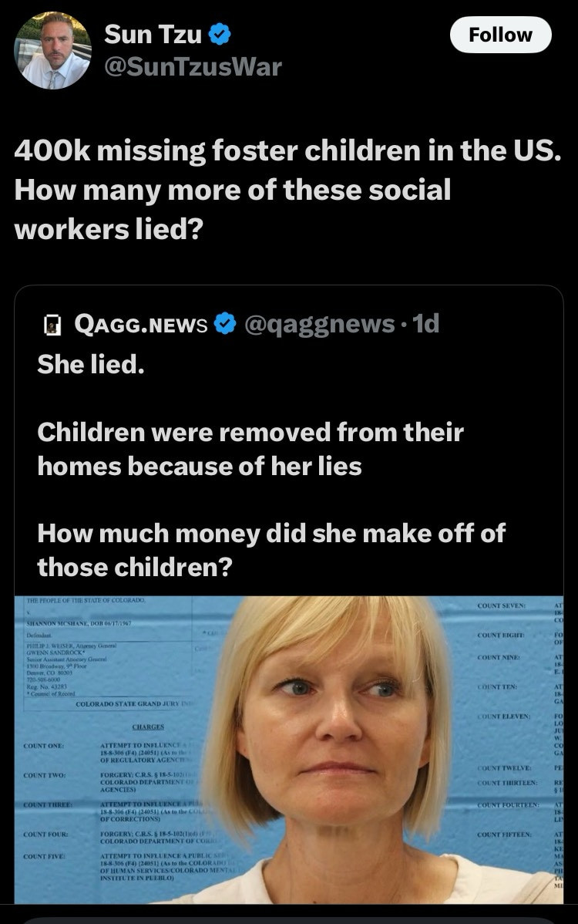Click the small Qagg.news avatar icon

coord(52,325)
